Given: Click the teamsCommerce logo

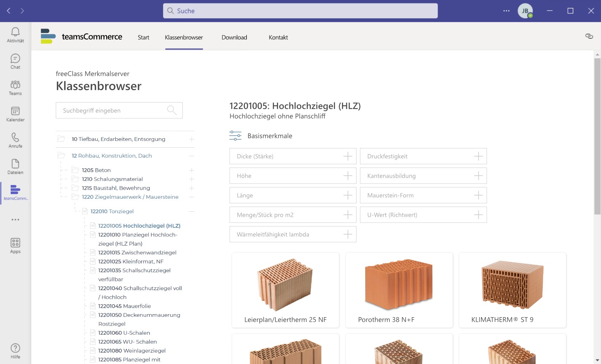Looking at the screenshot, I should coord(82,37).
